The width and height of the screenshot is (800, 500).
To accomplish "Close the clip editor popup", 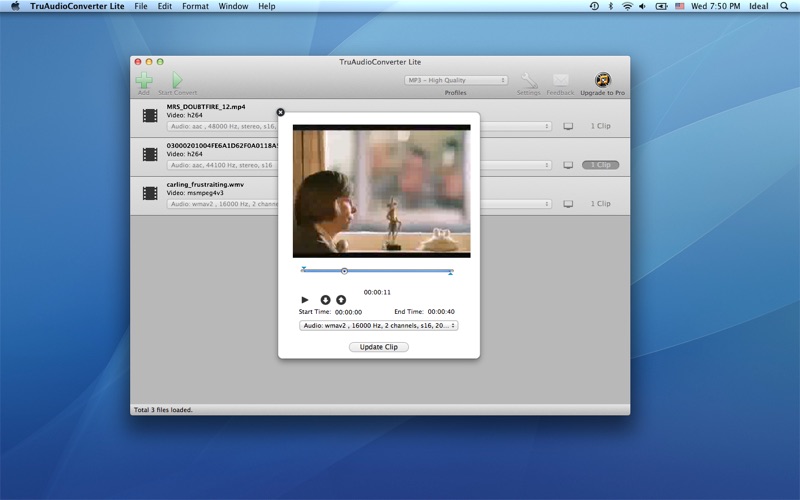I will [x=280, y=112].
